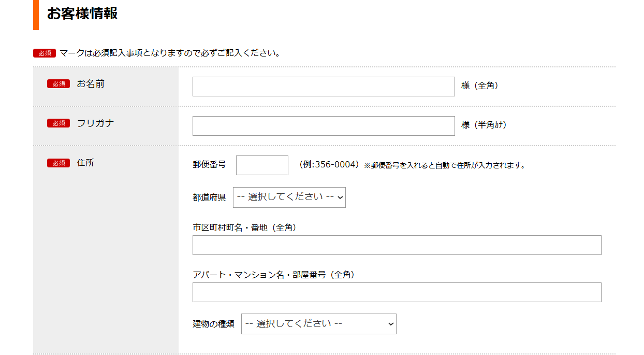Click the 必須 badge beside お名前
The width and height of the screenshot is (644, 355).
point(58,84)
